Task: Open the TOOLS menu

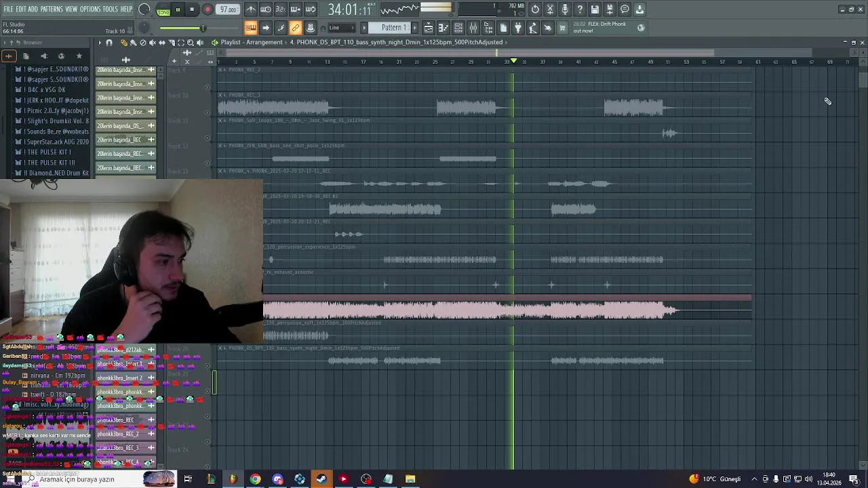Action: pyautogui.click(x=111, y=9)
